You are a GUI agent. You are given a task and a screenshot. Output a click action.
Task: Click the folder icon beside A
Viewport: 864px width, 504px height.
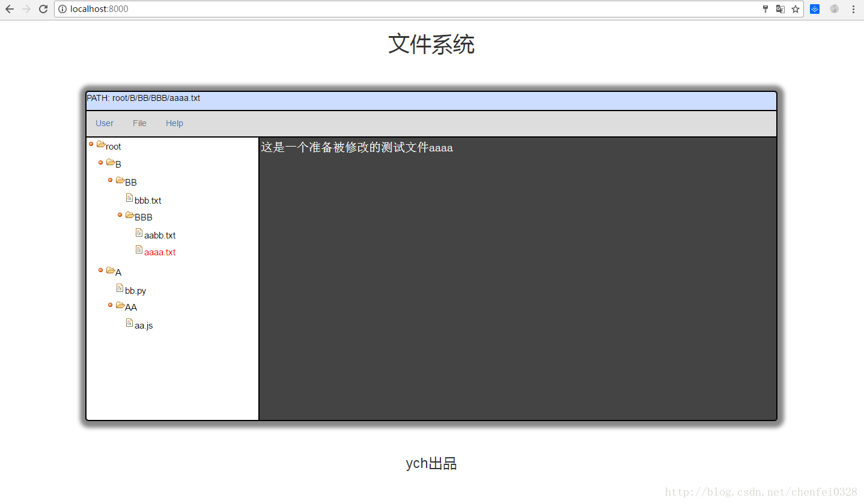pos(111,270)
